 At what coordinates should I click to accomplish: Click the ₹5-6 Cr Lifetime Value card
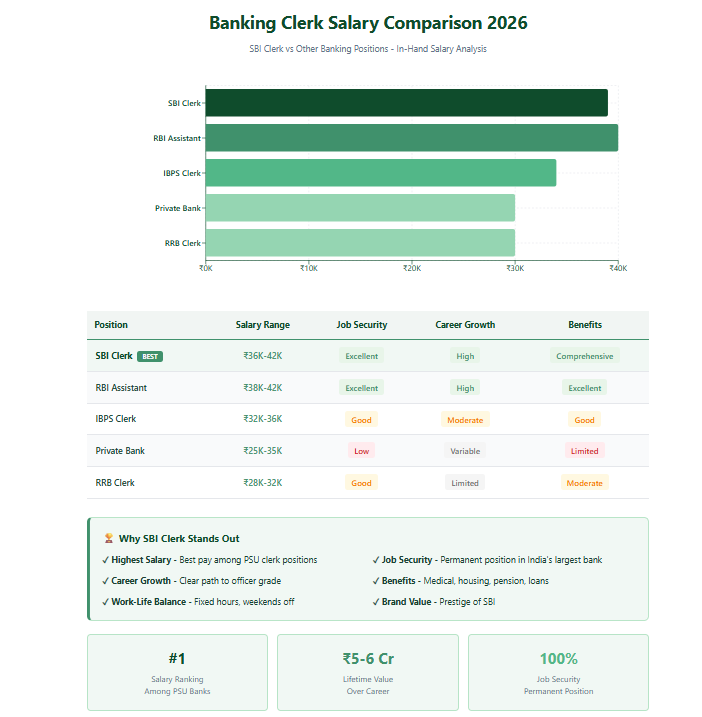(x=368, y=672)
